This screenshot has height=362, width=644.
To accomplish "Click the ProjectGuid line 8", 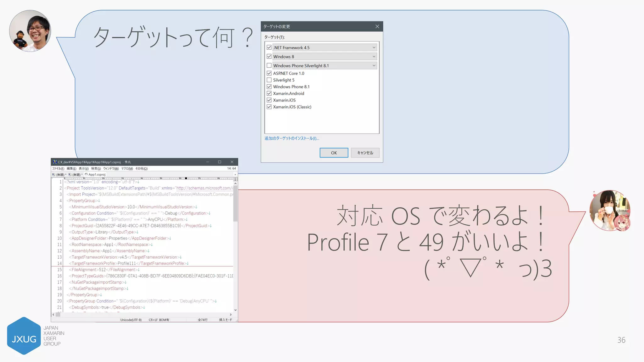I will pyautogui.click(x=140, y=226).
